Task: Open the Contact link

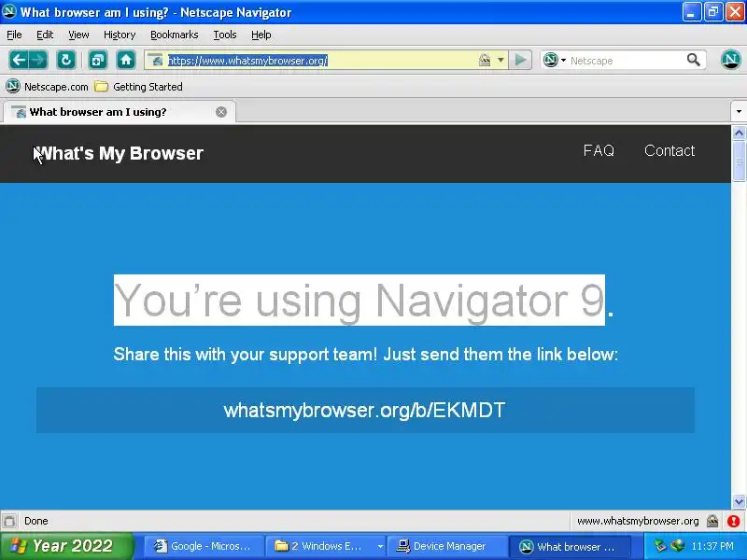Action: (x=669, y=150)
